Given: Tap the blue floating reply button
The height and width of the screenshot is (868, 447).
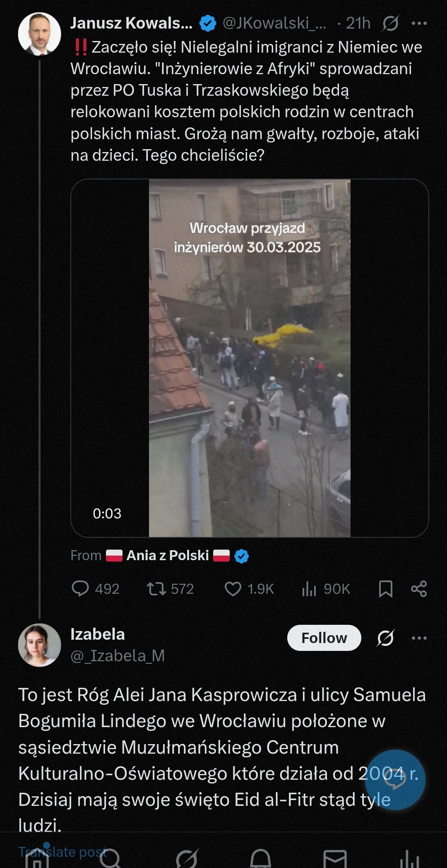Looking at the screenshot, I should click(395, 779).
